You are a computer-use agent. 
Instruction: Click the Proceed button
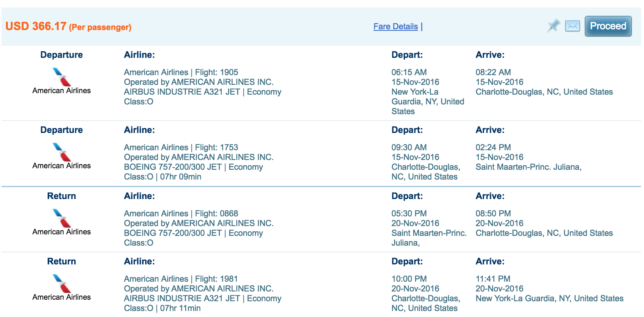[x=608, y=26]
